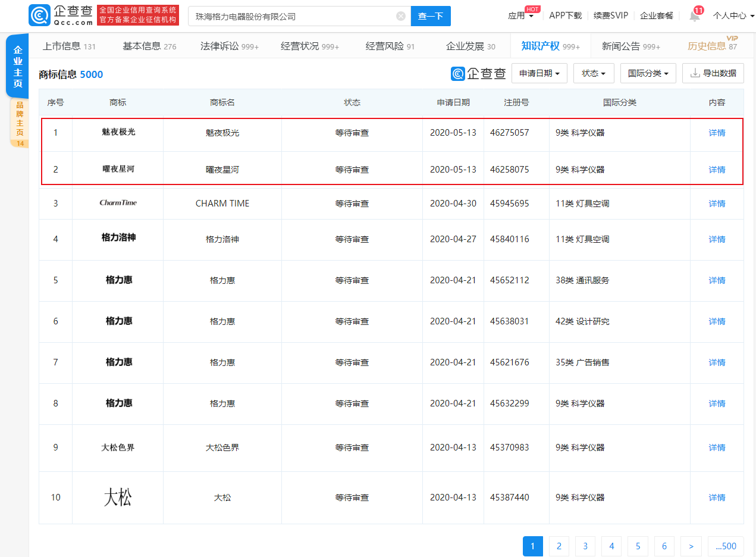Click the 商标名 cell CHARM TIME
756x557 pixels.
[222, 204]
